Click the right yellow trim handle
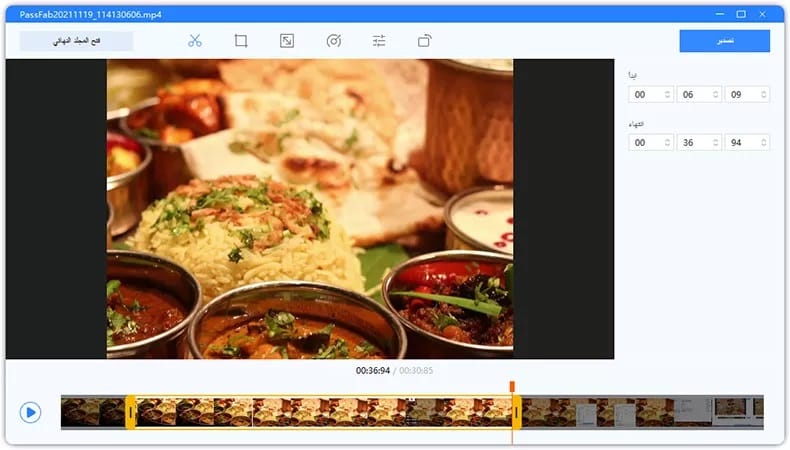This screenshot has height=450, width=790. tap(516, 412)
